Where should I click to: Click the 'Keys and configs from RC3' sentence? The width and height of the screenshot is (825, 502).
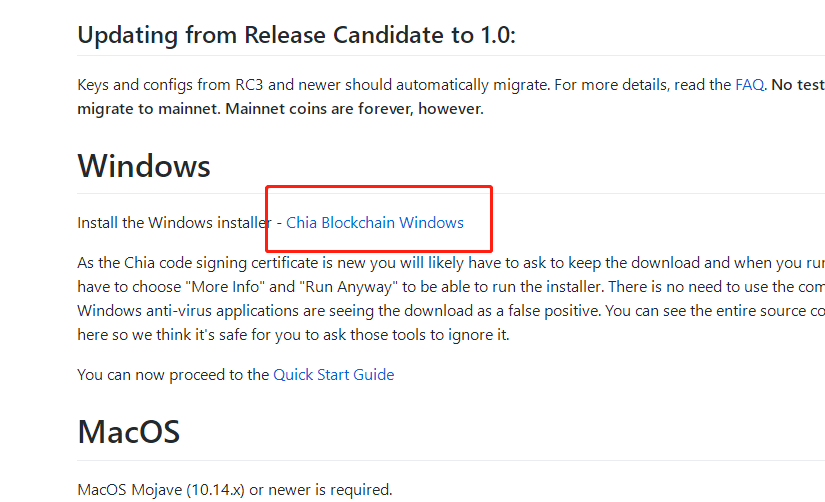coord(313,85)
